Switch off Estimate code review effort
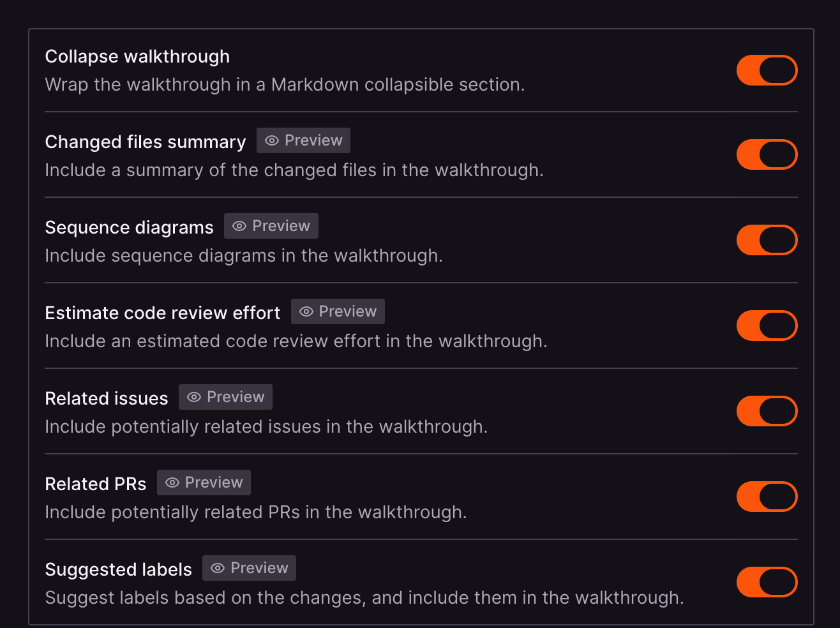This screenshot has height=628, width=840. [767, 325]
